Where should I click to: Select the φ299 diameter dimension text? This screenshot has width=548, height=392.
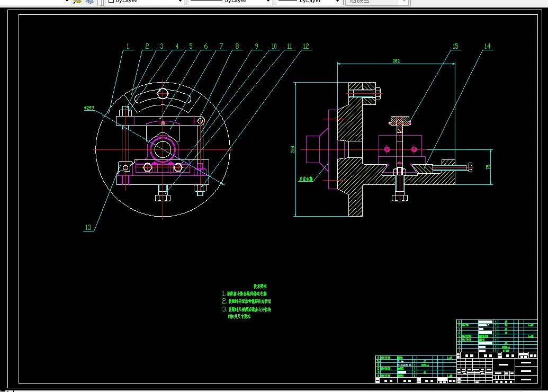(x=89, y=108)
